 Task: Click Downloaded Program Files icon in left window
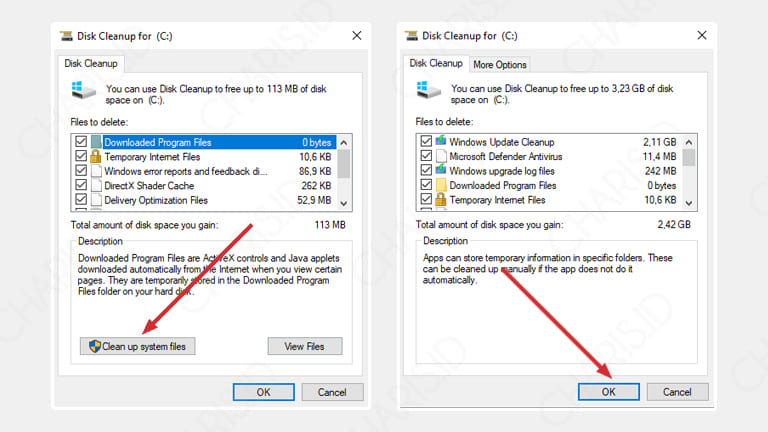pos(96,142)
